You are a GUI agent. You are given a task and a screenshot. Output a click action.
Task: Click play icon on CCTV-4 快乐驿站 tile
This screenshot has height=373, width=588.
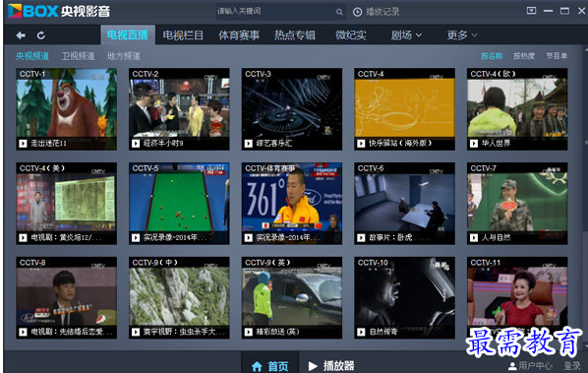[x=361, y=144]
